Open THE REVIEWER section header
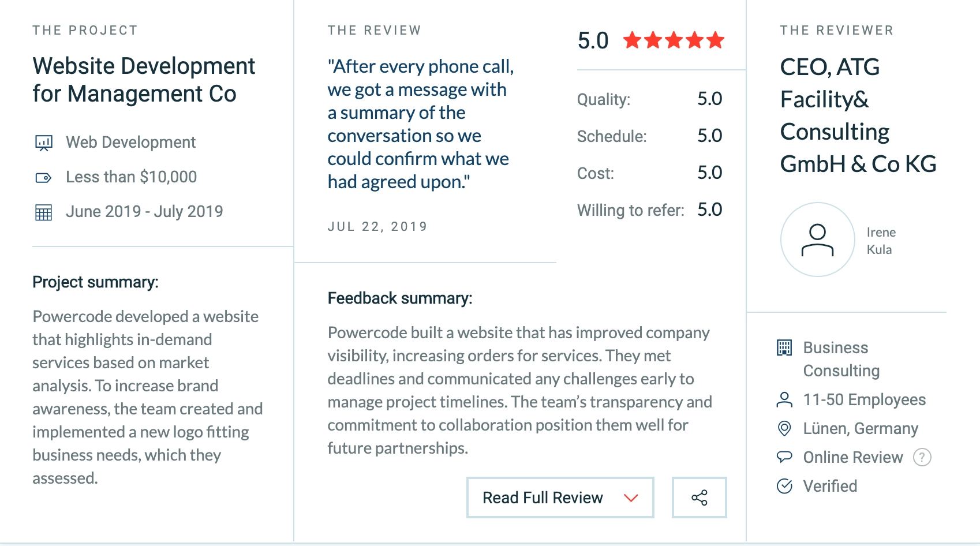 point(836,30)
